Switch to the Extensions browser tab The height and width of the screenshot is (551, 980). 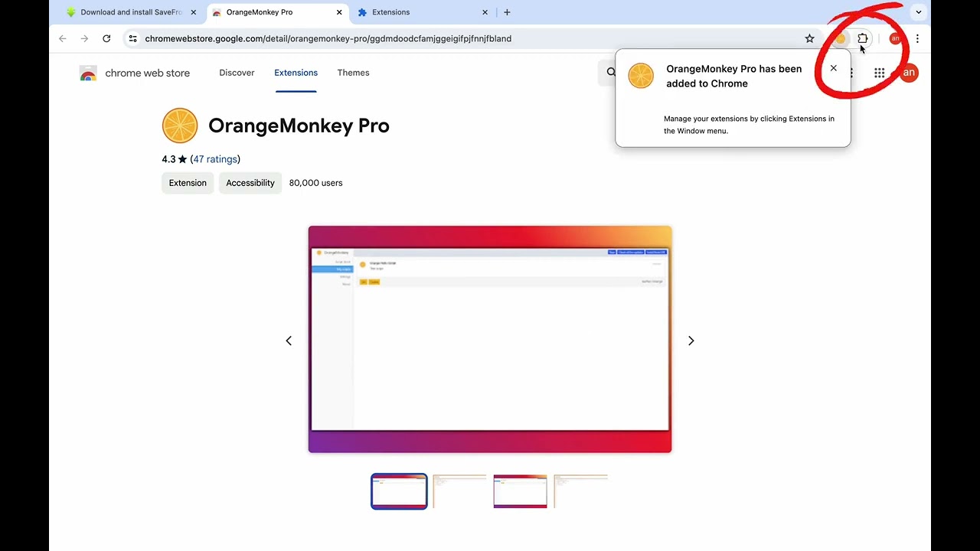pyautogui.click(x=423, y=12)
